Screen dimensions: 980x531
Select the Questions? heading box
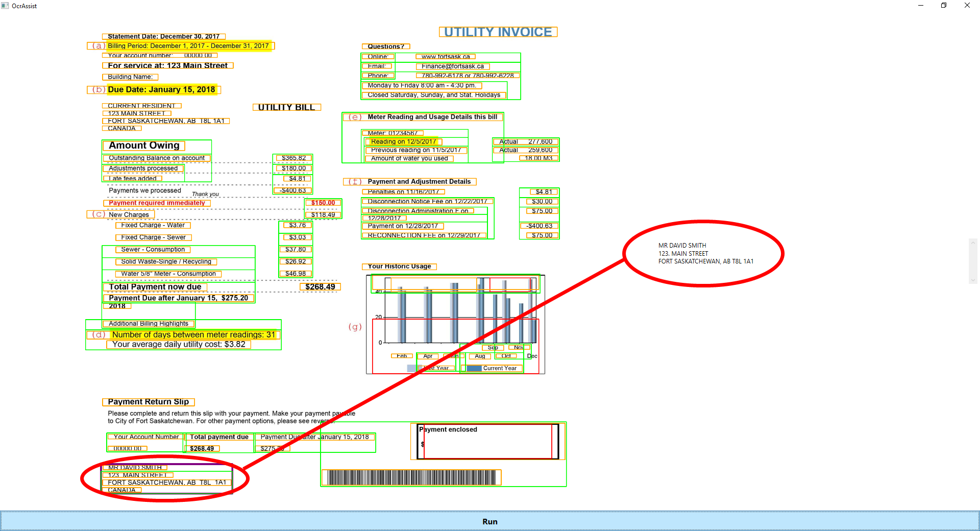click(x=386, y=46)
